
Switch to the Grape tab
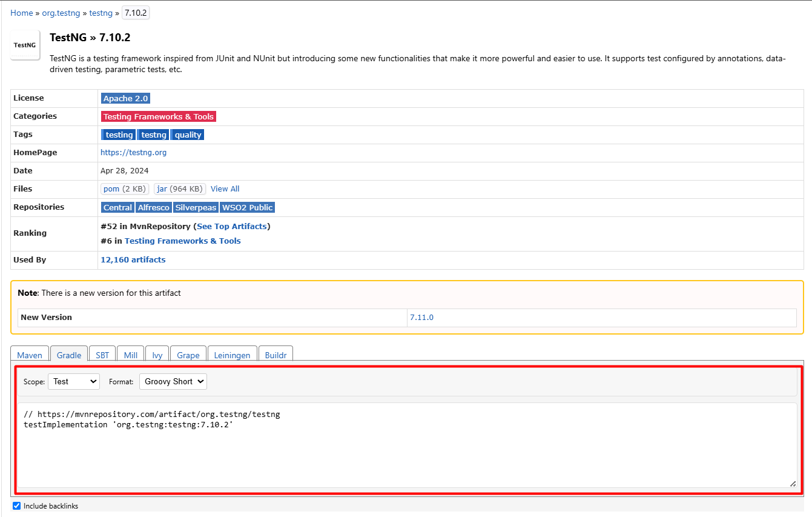coord(188,354)
